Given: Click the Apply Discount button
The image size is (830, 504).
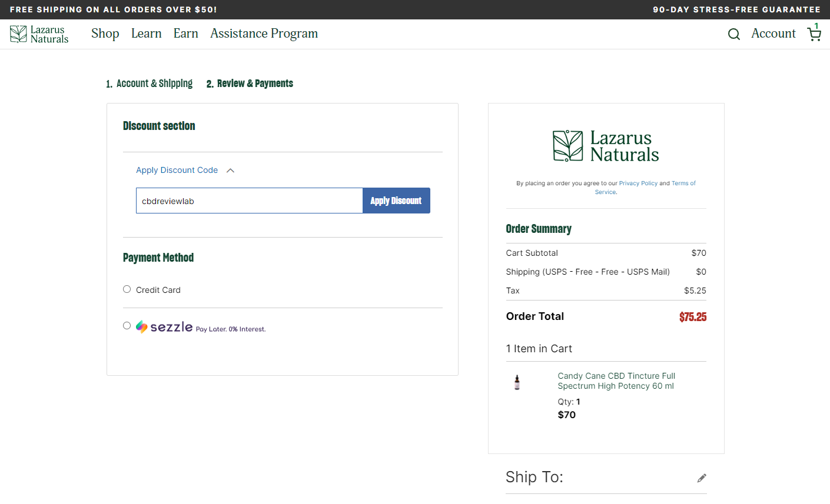Looking at the screenshot, I should click(x=396, y=201).
